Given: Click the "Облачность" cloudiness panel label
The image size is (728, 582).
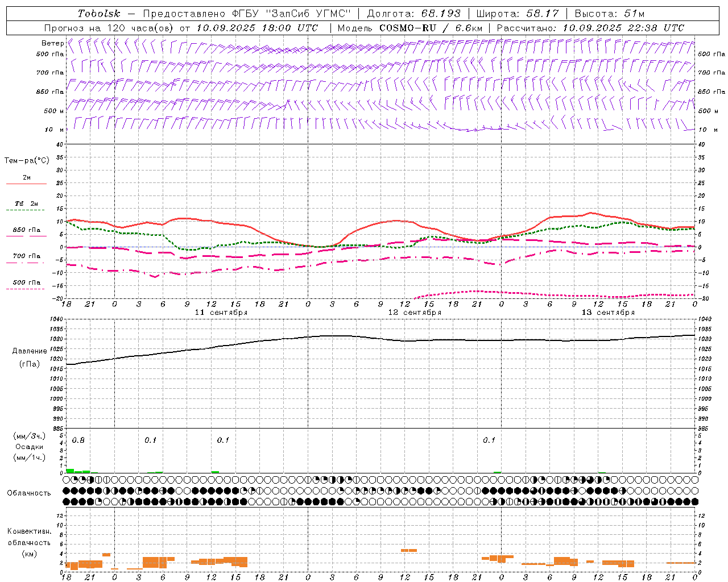Looking at the screenshot, I should pyautogui.click(x=29, y=493).
